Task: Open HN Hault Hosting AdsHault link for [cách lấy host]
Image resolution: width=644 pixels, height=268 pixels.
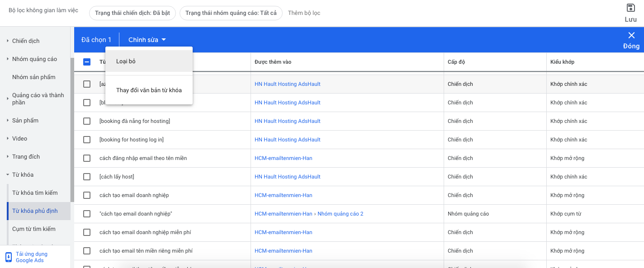Action: (288, 177)
